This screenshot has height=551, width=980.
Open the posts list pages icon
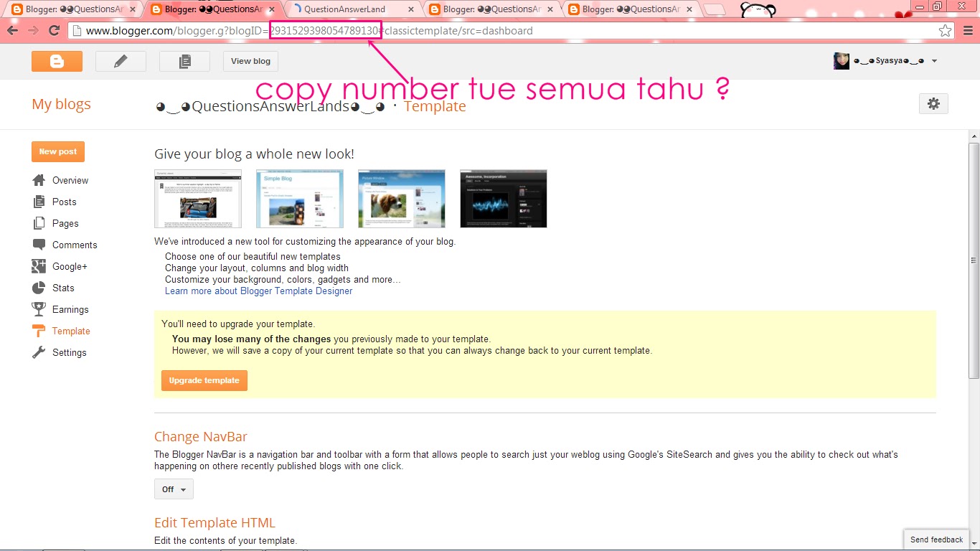click(x=184, y=61)
